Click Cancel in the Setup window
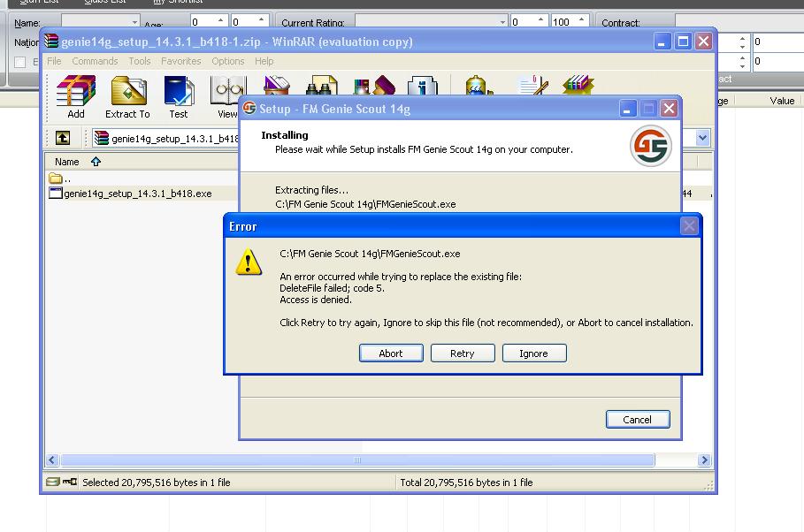The image size is (804, 532). pyautogui.click(x=637, y=420)
